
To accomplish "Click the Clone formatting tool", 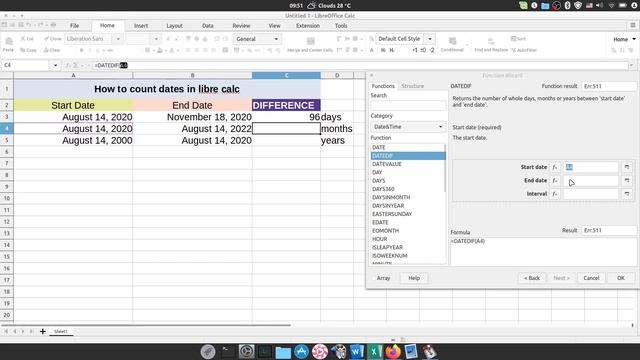I will (53, 39).
